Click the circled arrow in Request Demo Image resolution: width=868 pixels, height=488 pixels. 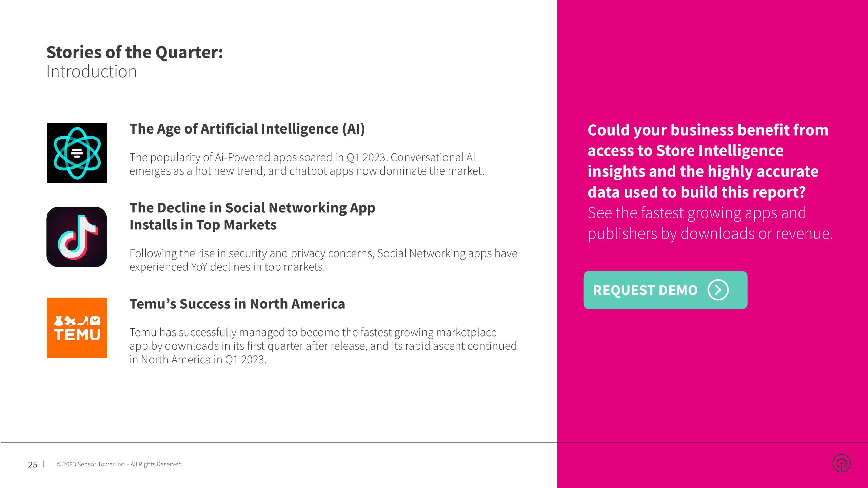718,290
